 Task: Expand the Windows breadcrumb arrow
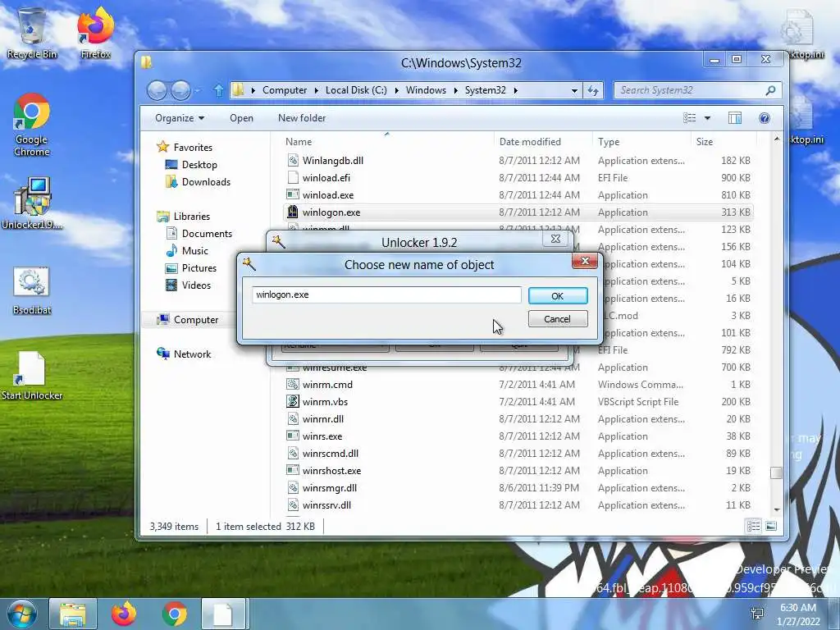tap(456, 90)
